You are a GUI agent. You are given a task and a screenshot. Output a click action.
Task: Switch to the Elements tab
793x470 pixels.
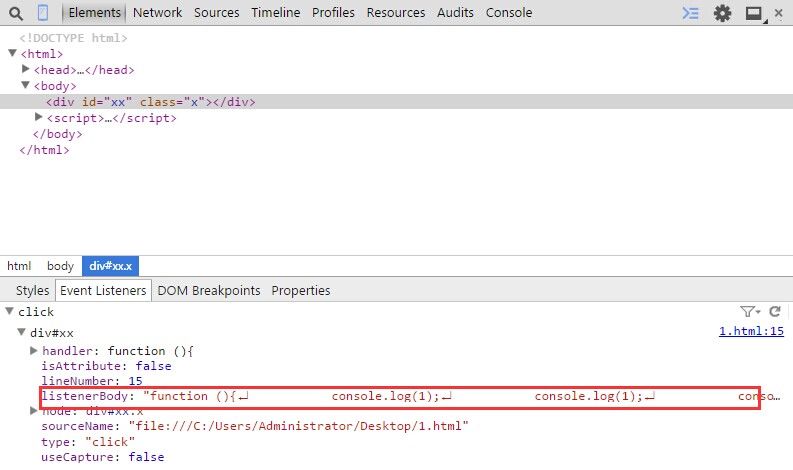click(x=95, y=13)
